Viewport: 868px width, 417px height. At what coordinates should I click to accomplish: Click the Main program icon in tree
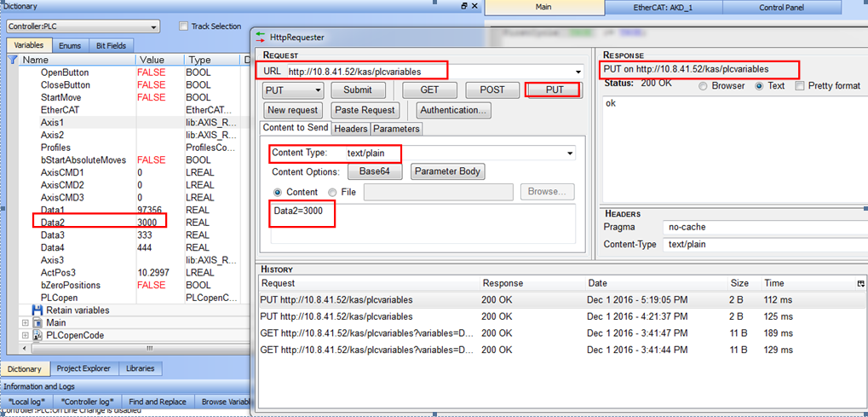37,322
